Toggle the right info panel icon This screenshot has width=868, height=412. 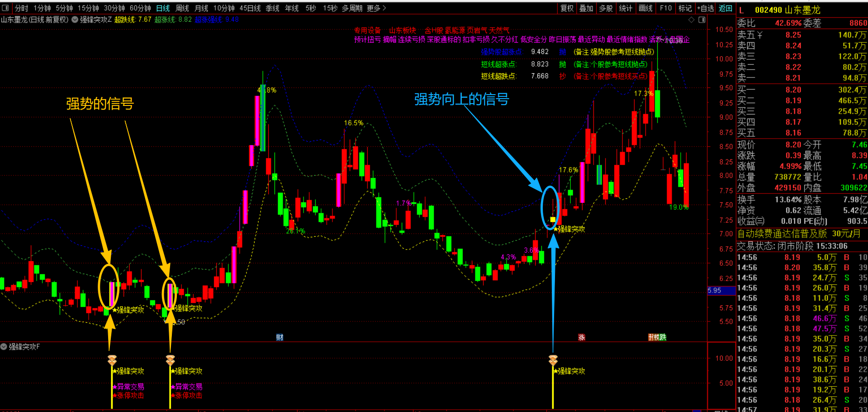point(702,20)
